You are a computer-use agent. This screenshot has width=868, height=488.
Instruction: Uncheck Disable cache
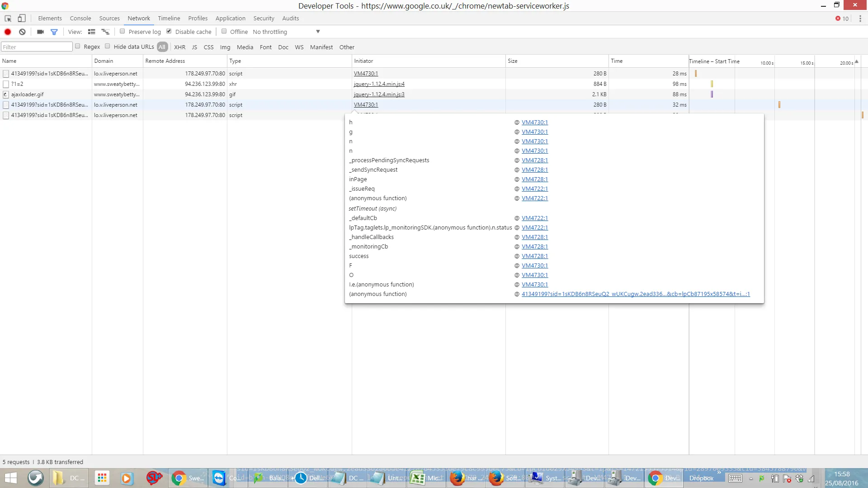click(169, 31)
